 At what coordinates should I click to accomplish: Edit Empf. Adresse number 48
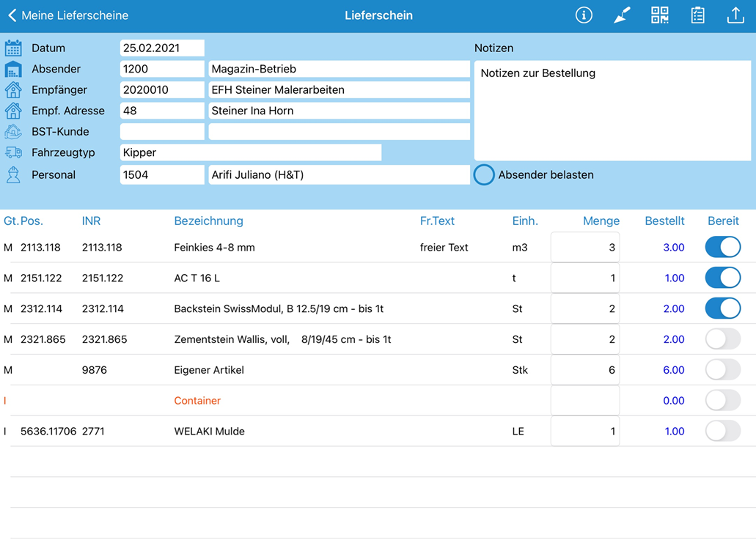coord(162,111)
